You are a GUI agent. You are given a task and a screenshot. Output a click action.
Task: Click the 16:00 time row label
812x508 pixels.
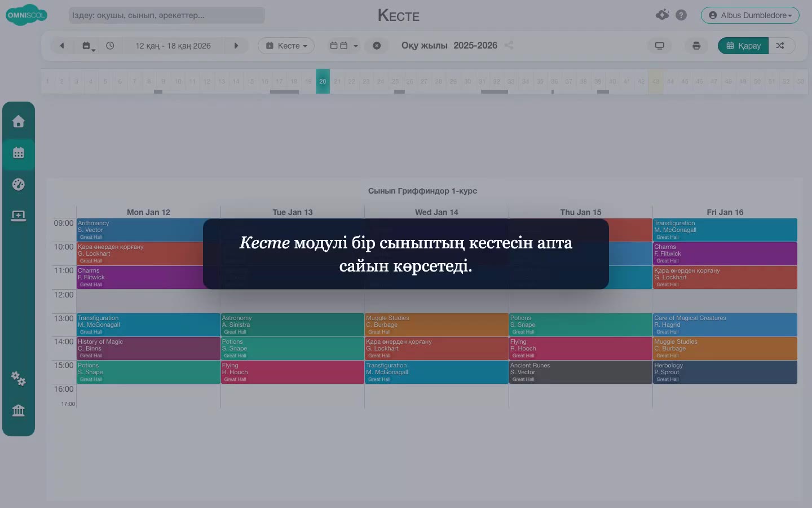point(64,389)
